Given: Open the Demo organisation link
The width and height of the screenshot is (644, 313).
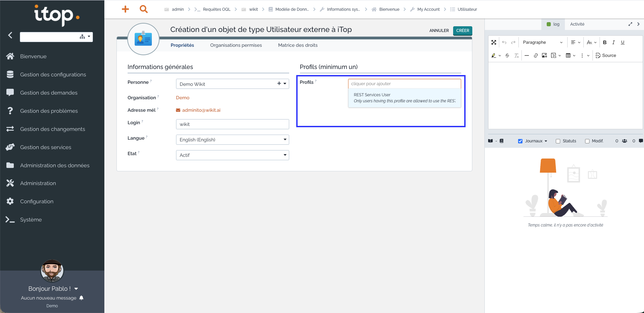Looking at the screenshot, I should pyautogui.click(x=182, y=98).
